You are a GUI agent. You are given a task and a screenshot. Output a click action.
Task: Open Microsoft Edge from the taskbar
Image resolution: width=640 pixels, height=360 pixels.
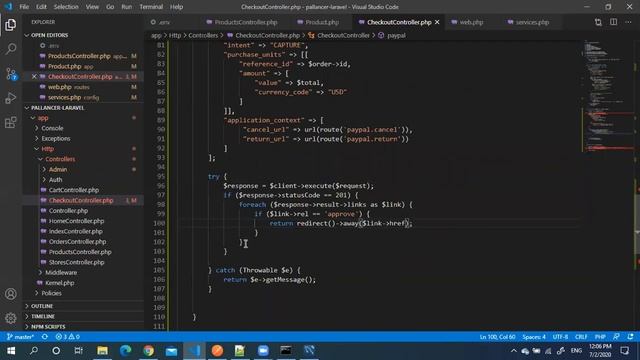(126, 351)
